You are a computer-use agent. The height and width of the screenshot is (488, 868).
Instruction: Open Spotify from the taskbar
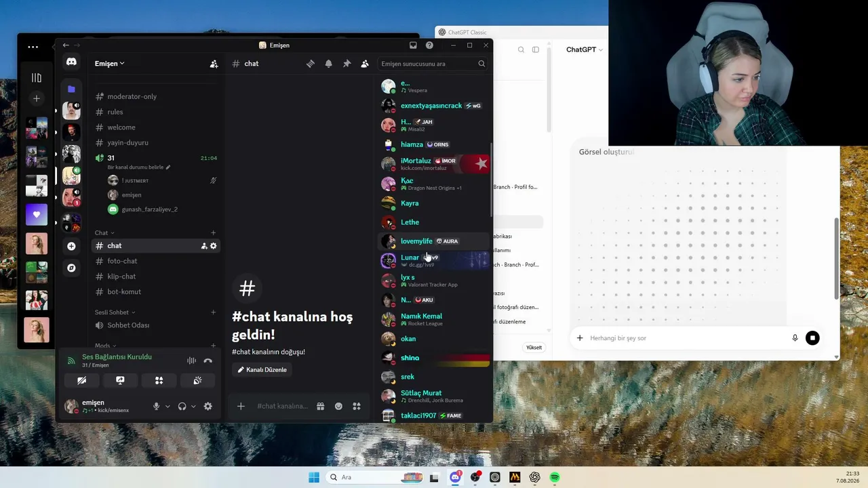click(555, 477)
